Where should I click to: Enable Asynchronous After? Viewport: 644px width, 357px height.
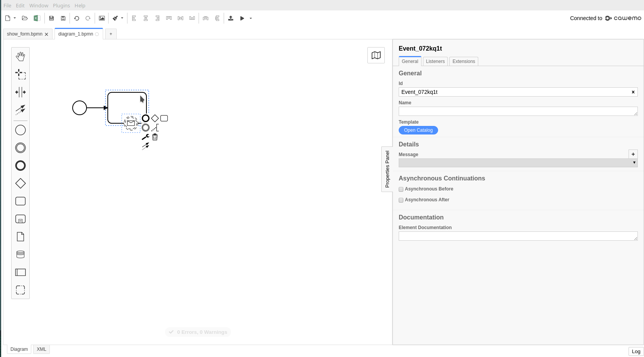point(401,200)
